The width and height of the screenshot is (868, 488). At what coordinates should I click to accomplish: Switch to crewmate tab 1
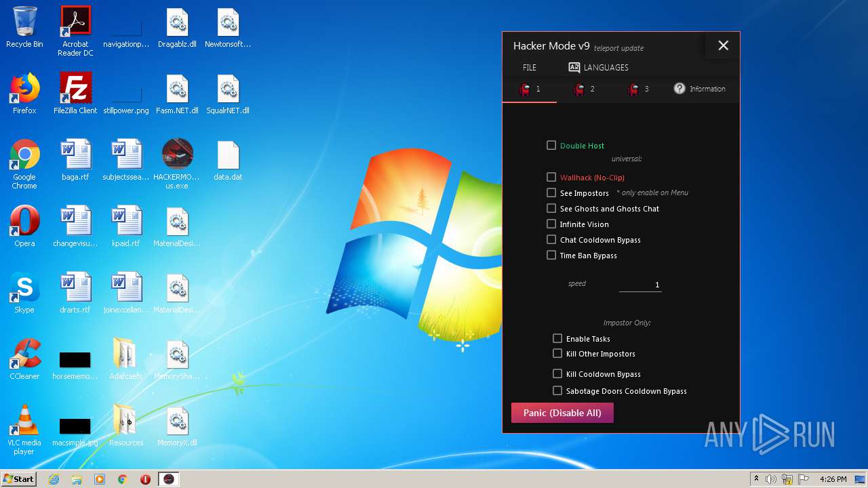(530, 89)
